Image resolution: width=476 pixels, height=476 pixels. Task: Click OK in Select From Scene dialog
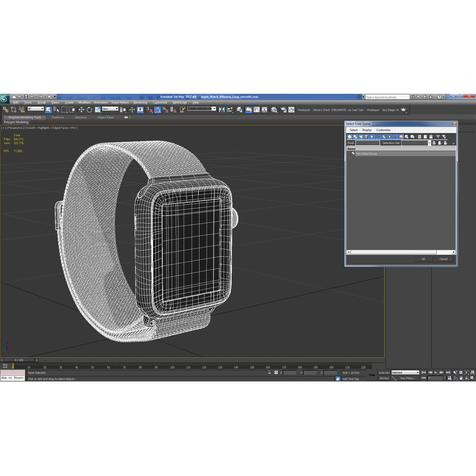[423, 259]
